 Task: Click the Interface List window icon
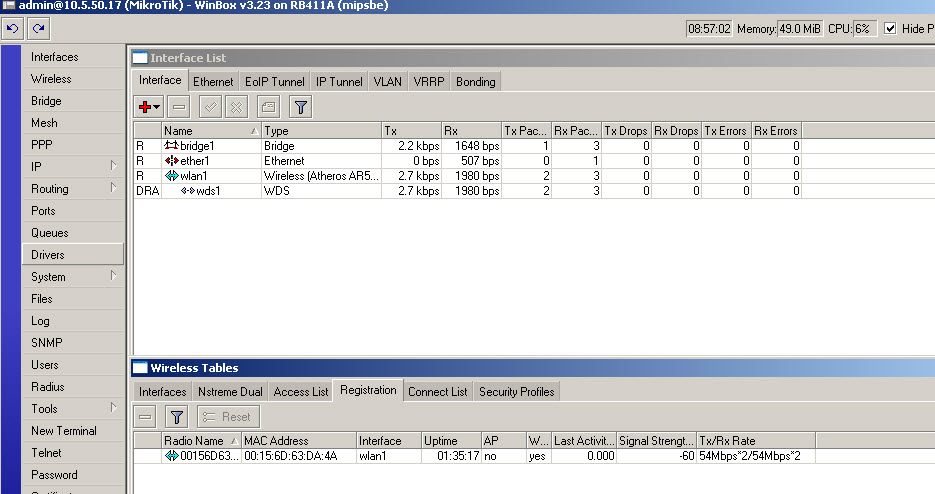point(140,58)
